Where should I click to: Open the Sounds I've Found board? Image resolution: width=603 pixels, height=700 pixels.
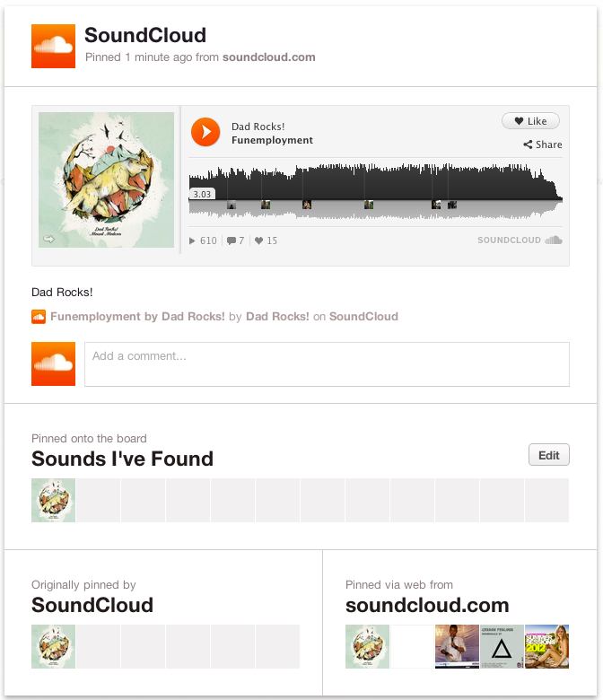122,459
